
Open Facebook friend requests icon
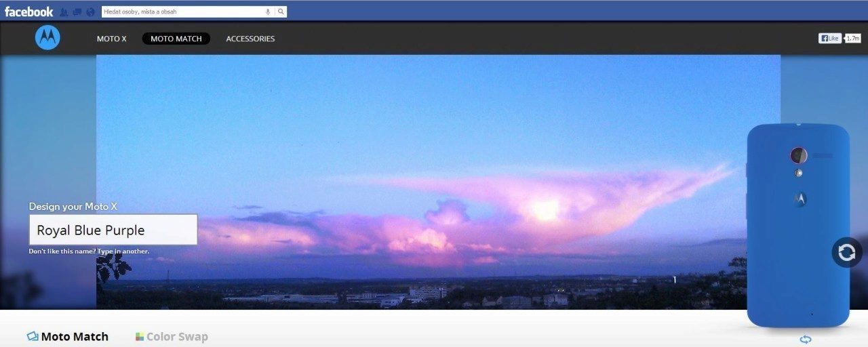(x=64, y=12)
